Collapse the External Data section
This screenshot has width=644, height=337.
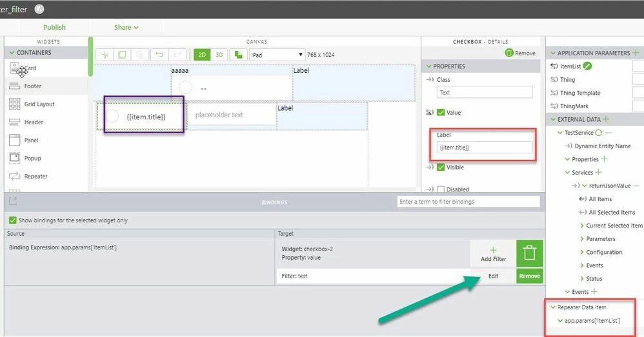553,119
